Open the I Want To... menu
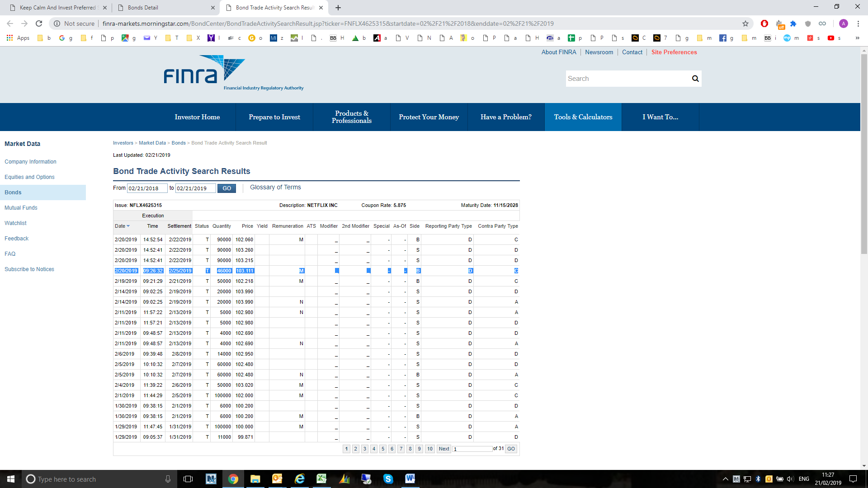Screen dimensions: 868x488 [x=660, y=117]
